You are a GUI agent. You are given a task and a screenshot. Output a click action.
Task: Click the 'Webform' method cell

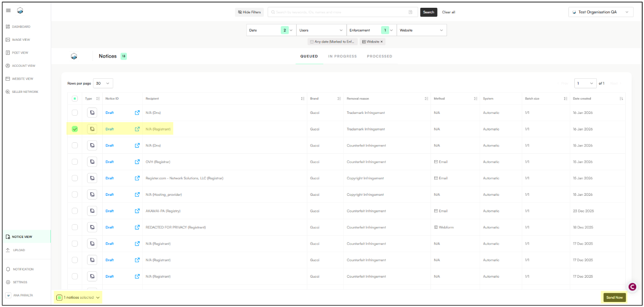[x=444, y=227]
